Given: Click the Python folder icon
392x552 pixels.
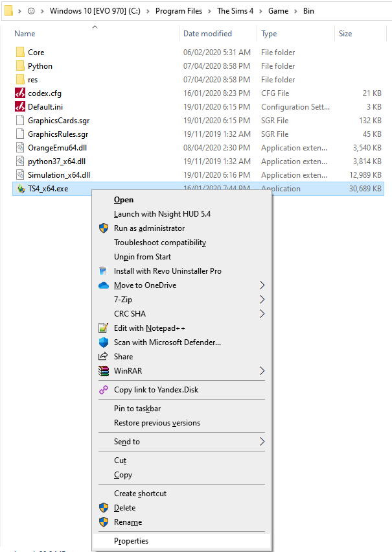Looking at the screenshot, I should [20, 66].
